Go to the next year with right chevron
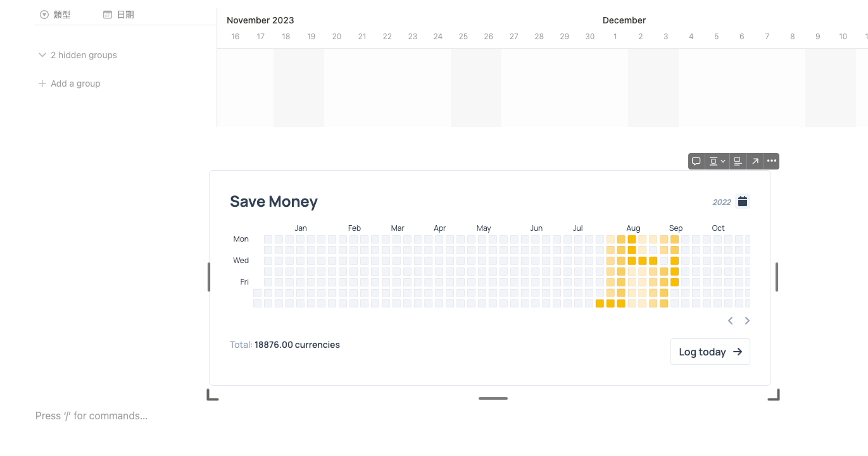This screenshot has height=456, width=868. point(747,321)
